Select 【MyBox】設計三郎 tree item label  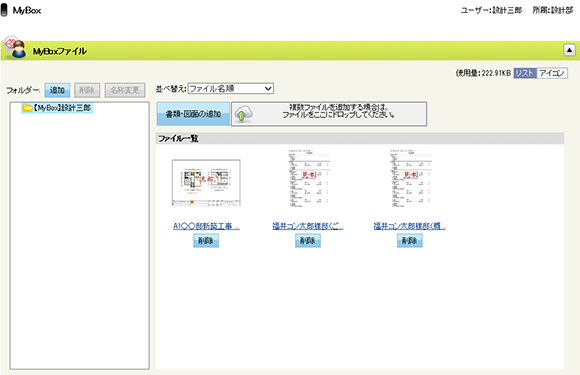(62, 108)
